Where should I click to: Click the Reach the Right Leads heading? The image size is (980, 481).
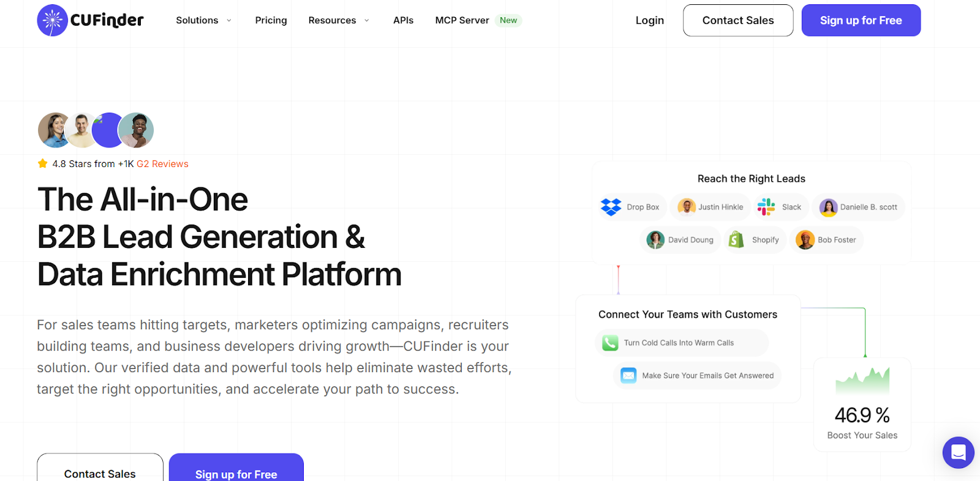click(751, 179)
